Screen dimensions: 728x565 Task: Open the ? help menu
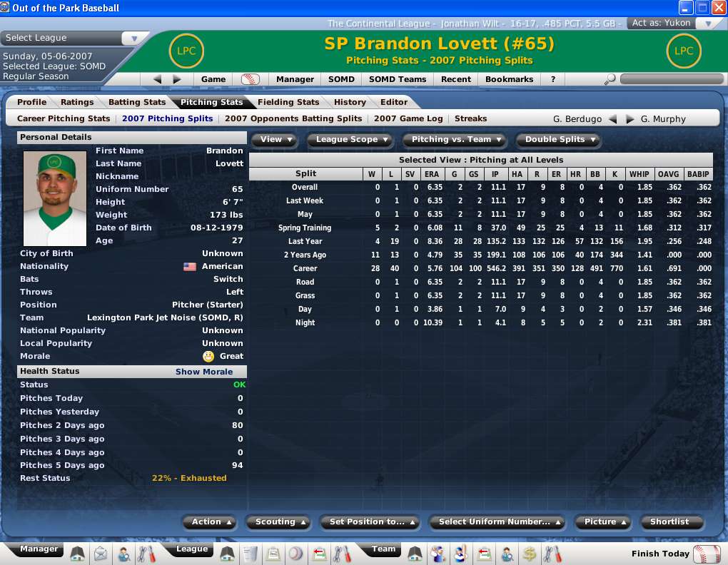[x=553, y=79]
